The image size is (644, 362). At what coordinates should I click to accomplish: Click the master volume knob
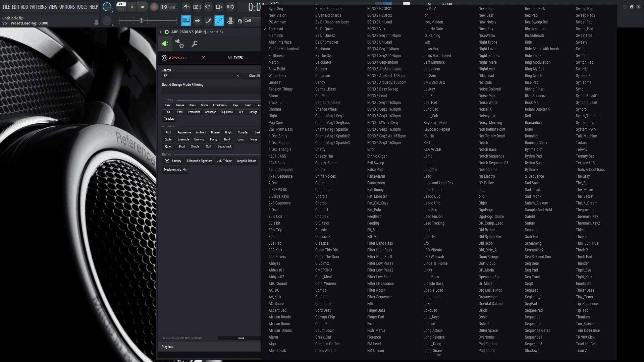point(107,7)
